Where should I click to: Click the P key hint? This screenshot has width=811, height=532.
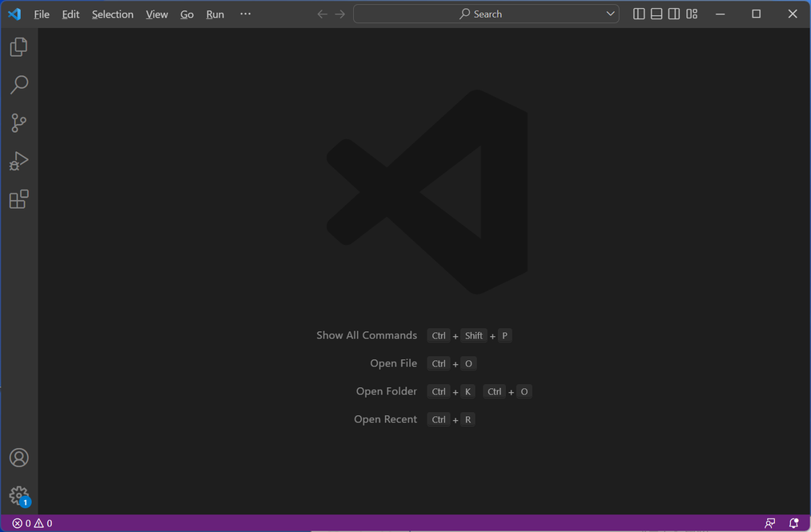505,335
